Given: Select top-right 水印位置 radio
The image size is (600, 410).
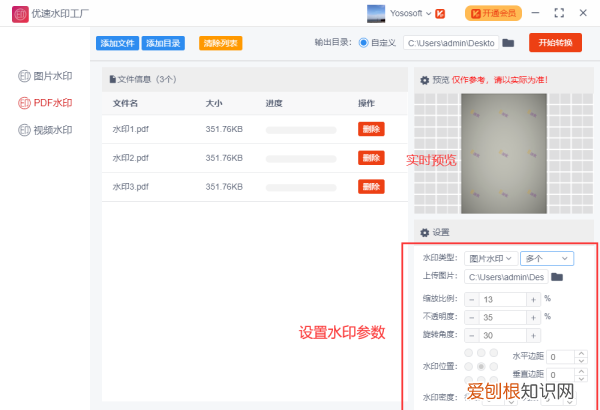Looking at the screenshot, I should tap(494, 353).
